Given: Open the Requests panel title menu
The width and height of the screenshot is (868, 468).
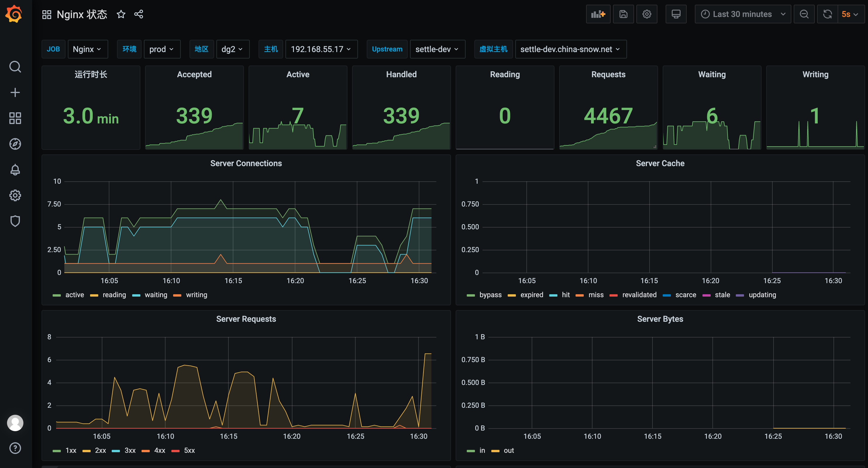Looking at the screenshot, I should click(608, 75).
